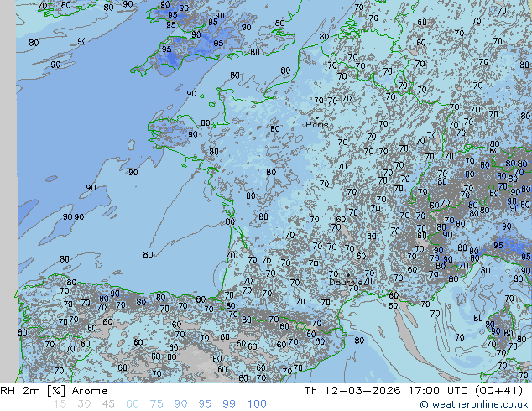This screenshot has width=532, height=411.
Task: Click legend value 100
Action: [x=257, y=404]
